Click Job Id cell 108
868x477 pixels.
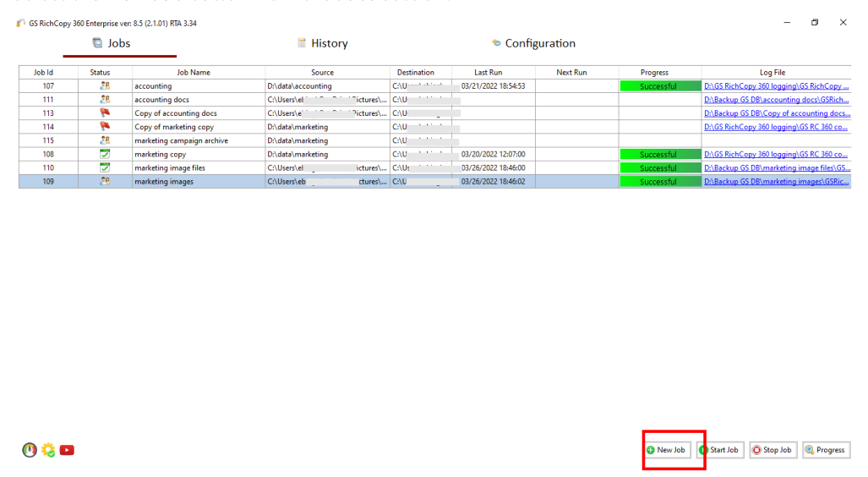[x=48, y=154]
